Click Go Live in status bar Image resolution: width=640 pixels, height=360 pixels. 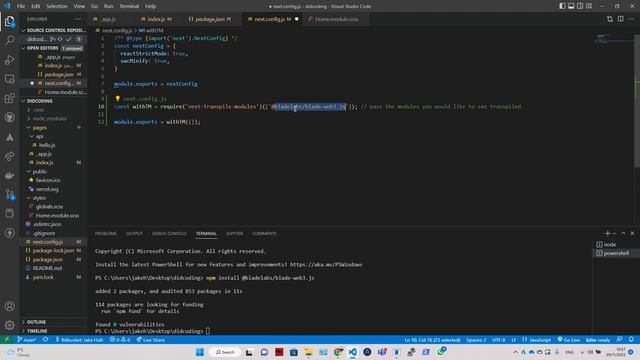[x=569, y=340]
